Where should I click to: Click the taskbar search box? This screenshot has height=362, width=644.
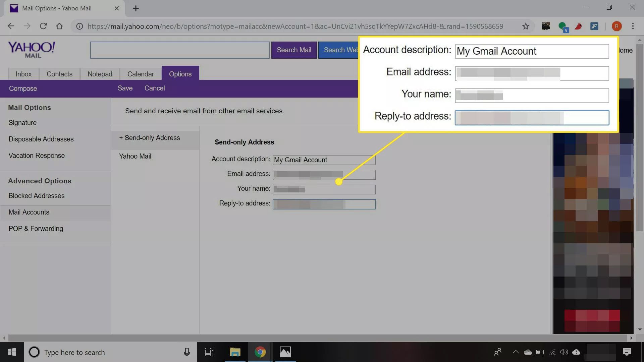click(x=111, y=352)
